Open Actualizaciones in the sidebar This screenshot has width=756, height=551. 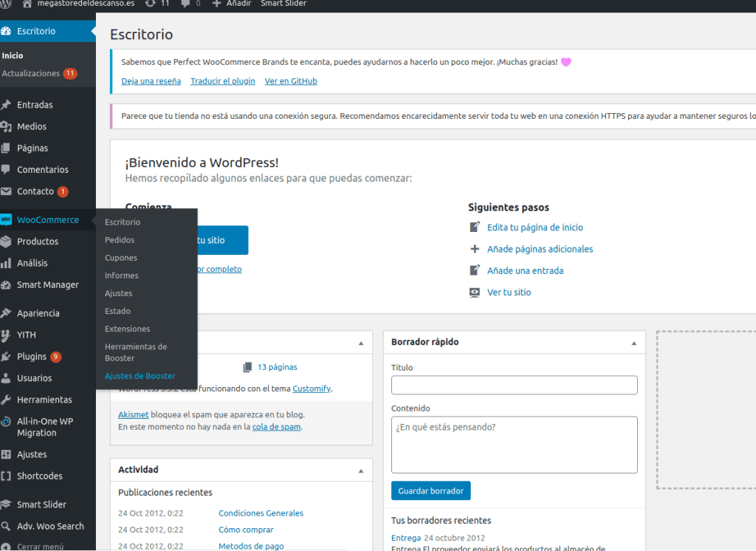click(40, 73)
